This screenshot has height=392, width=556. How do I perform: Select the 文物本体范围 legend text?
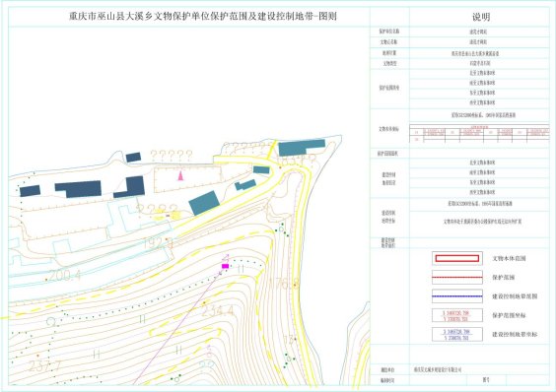[509, 259]
